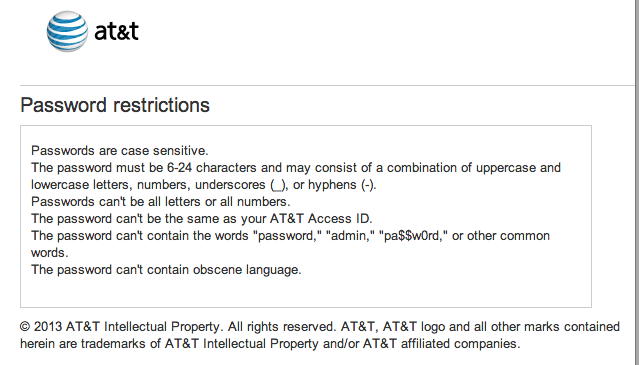Click the at&t wordmark text

pos(117,31)
